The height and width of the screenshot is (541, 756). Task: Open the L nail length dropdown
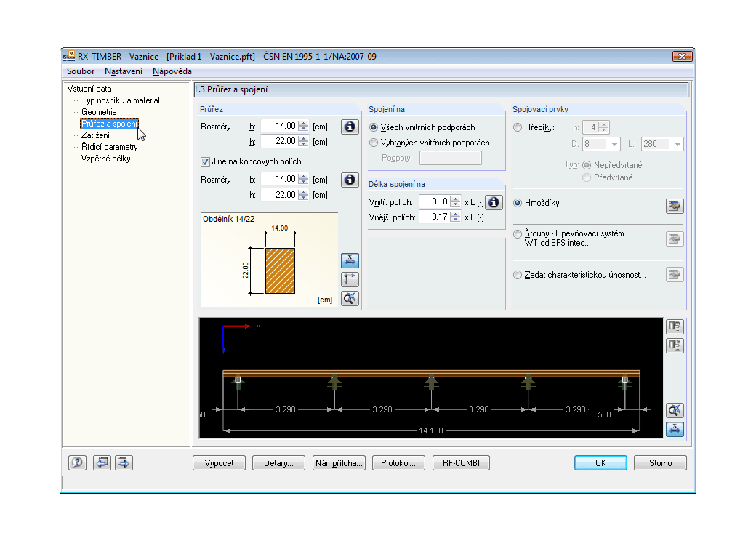(678, 144)
